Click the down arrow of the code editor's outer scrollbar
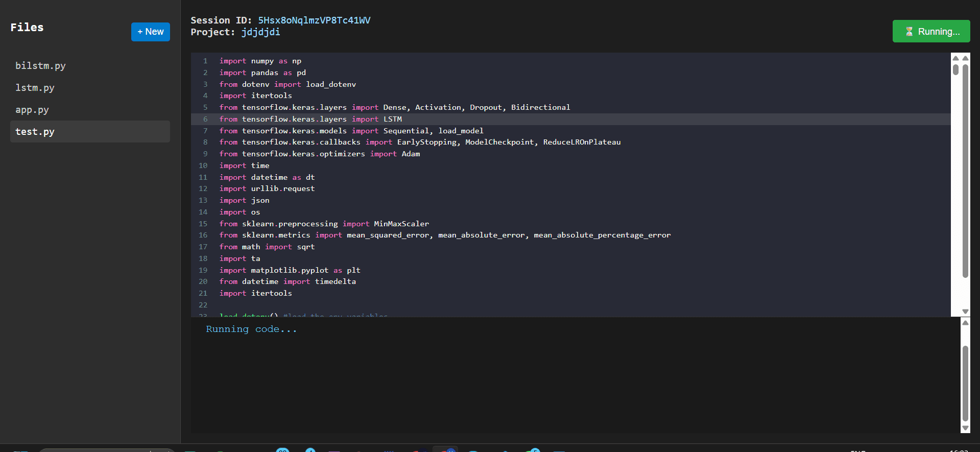This screenshot has height=452, width=980. click(965, 311)
